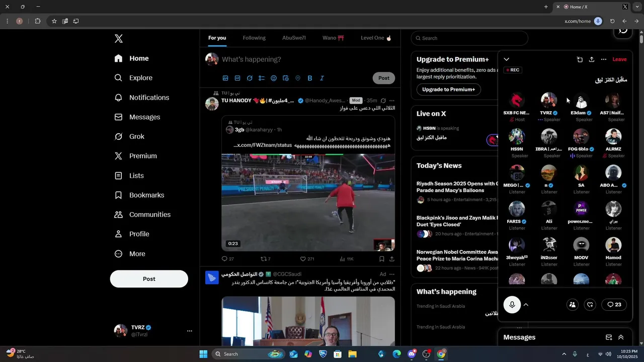The image size is (644, 362).
Task: Open Google Chrome from the taskbar
Action: click(441, 354)
